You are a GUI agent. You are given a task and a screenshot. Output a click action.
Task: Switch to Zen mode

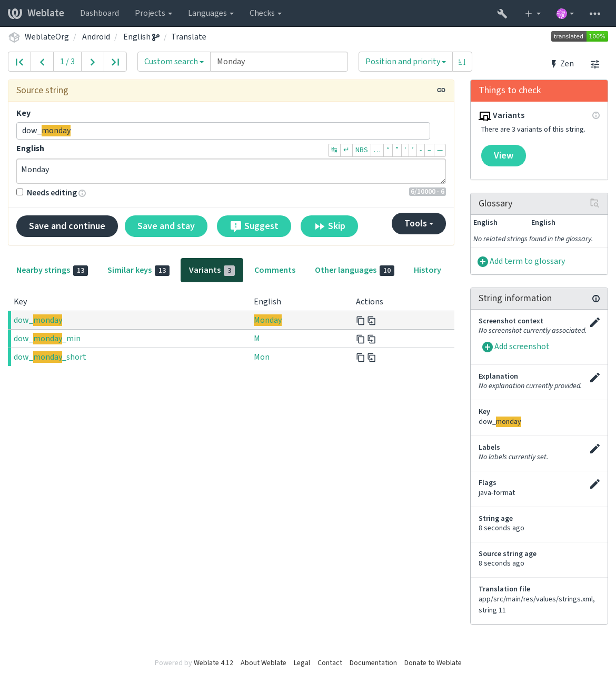[562, 64]
